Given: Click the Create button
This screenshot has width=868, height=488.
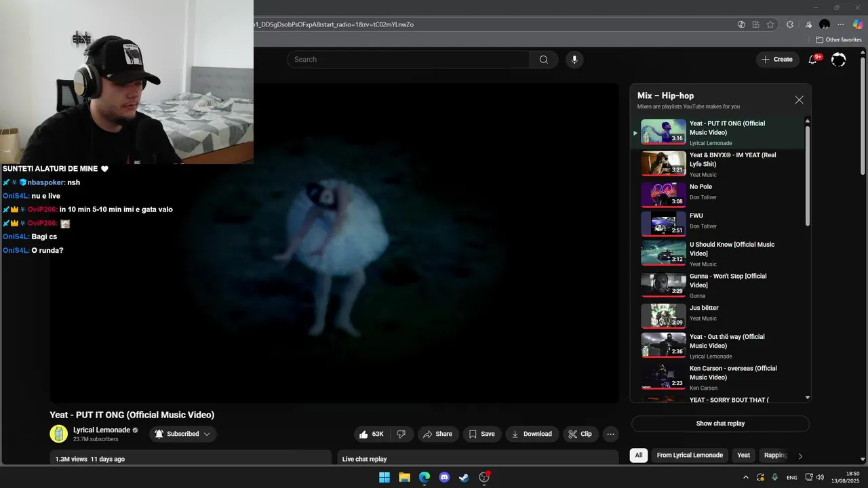Looking at the screenshot, I should 776,60.
